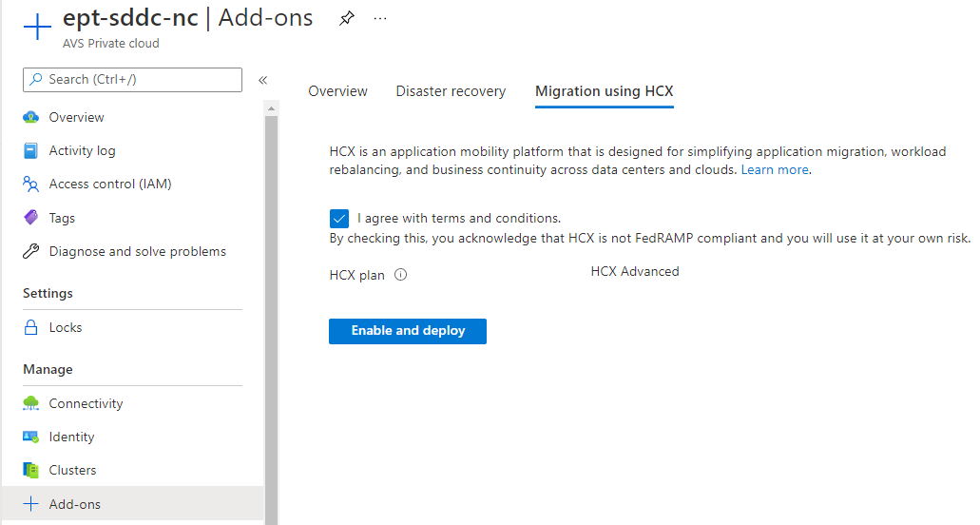
Task: Click the Overview cloud icon in sidebar
Action: click(x=31, y=118)
